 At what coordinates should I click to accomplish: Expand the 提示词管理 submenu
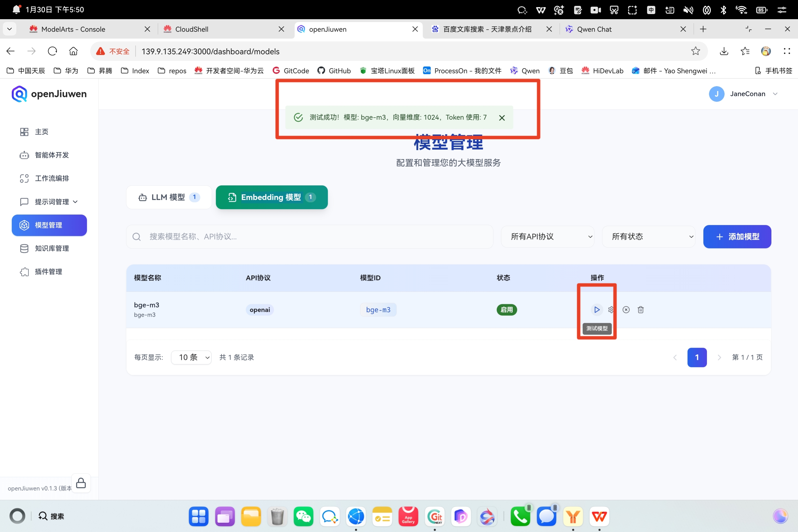(52, 202)
